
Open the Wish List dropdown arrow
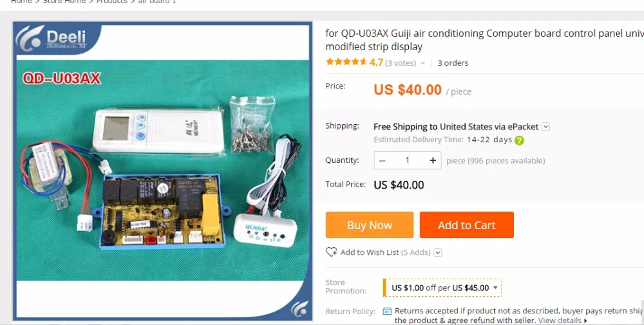[438, 252]
